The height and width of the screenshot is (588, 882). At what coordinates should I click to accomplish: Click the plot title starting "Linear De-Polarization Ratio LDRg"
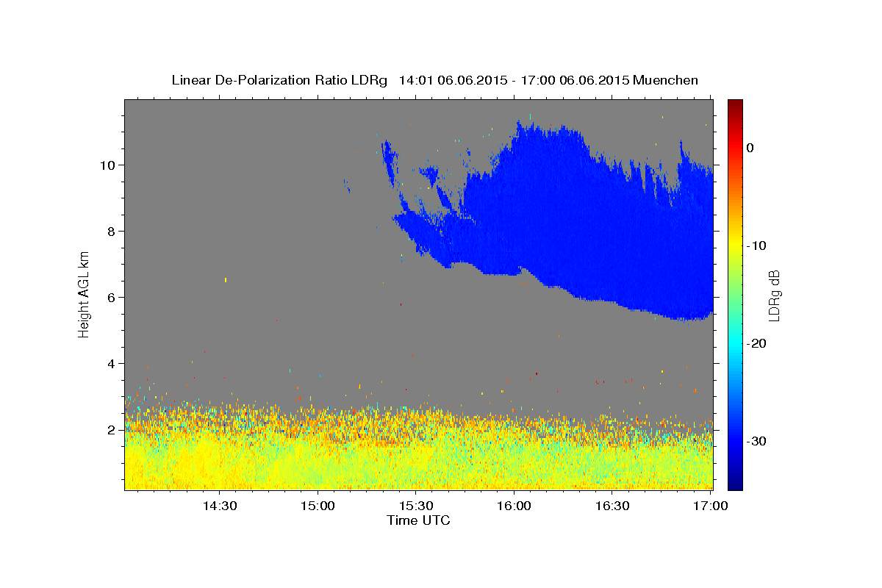(x=434, y=80)
